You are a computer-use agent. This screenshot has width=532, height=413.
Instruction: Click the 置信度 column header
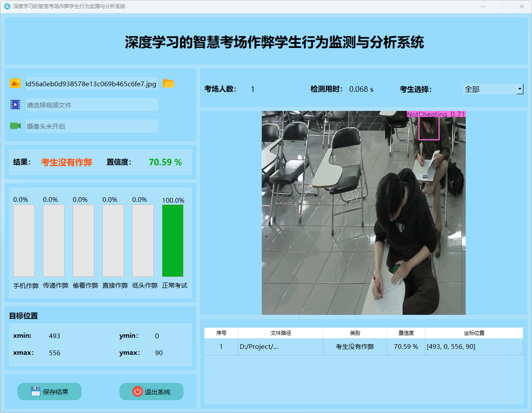point(406,333)
